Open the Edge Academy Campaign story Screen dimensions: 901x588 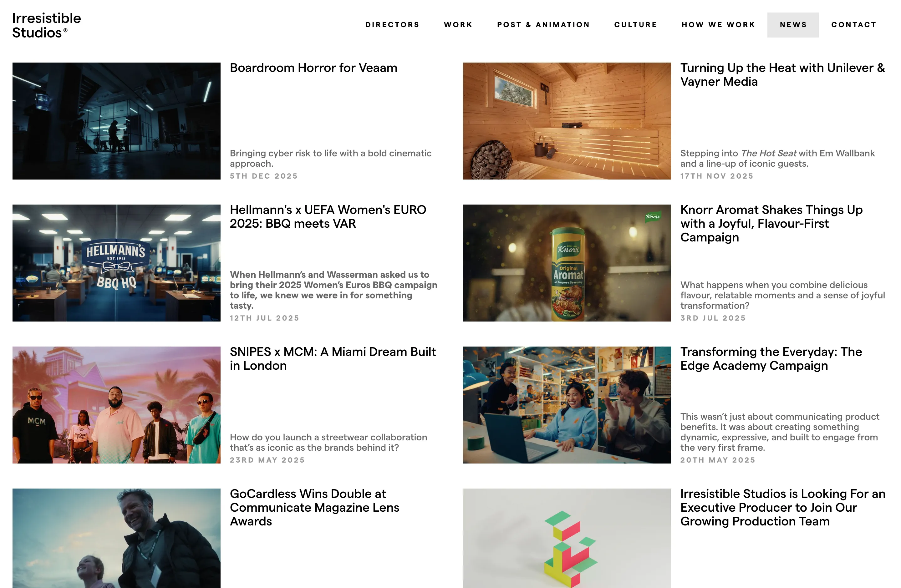click(771, 359)
